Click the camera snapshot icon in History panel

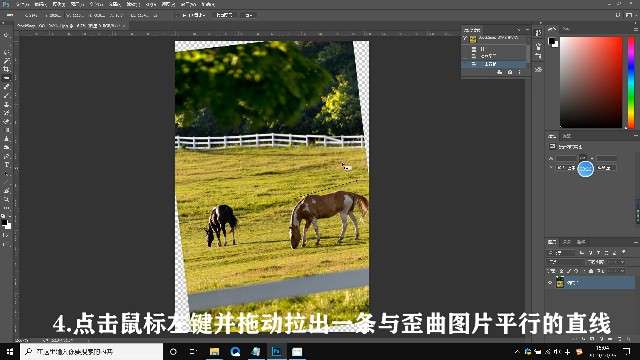pos(509,72)
